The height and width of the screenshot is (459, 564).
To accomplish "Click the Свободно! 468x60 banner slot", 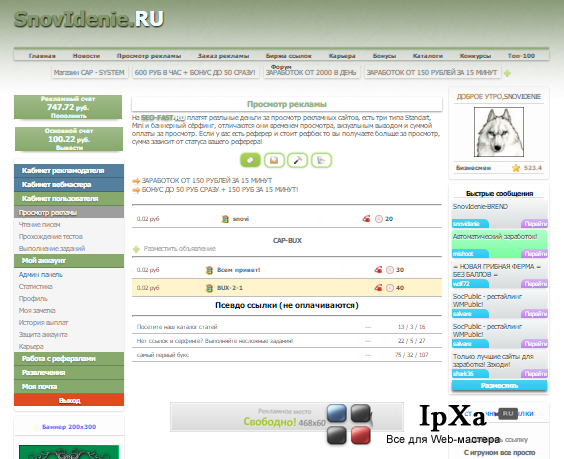I will tap(287, 417).
